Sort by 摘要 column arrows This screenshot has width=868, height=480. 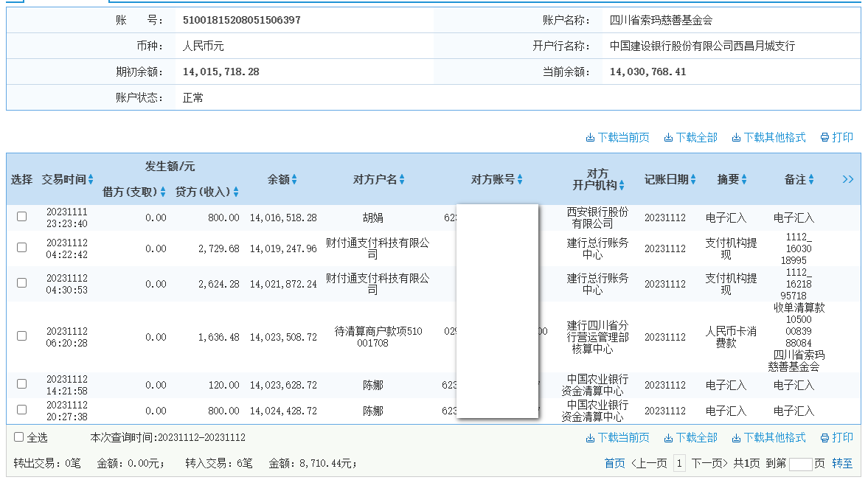pyautogui.click(x=744, y=179)
